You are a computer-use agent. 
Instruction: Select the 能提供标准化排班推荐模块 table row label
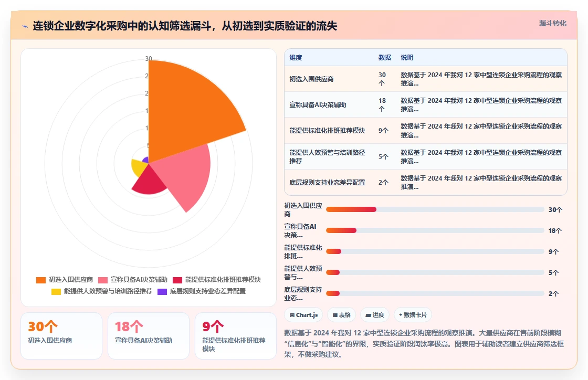pyautogui.click(x=327, y=130)
